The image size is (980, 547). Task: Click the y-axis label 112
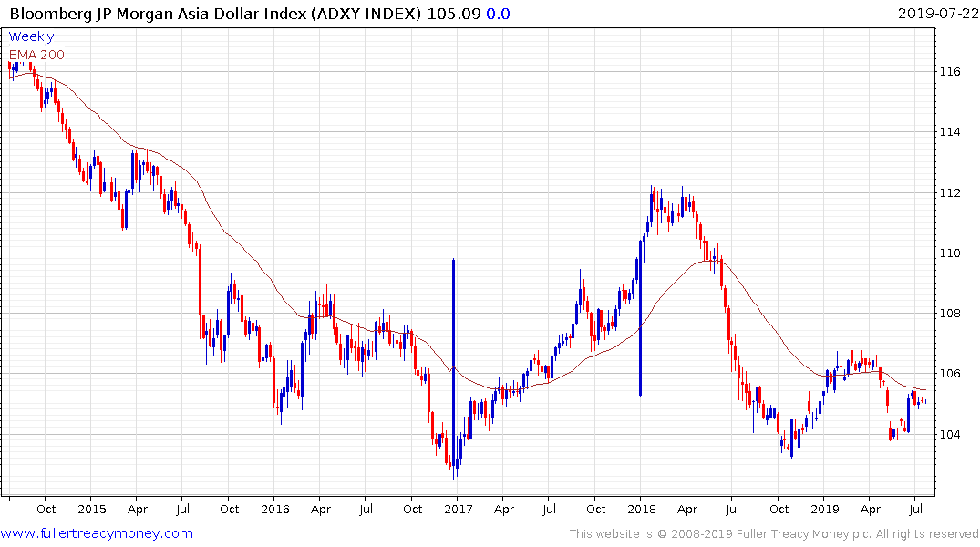coord(950,192)
